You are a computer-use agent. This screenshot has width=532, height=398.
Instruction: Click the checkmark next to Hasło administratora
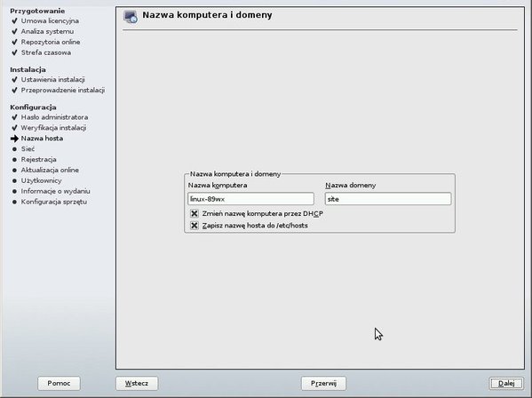[14, 117]
